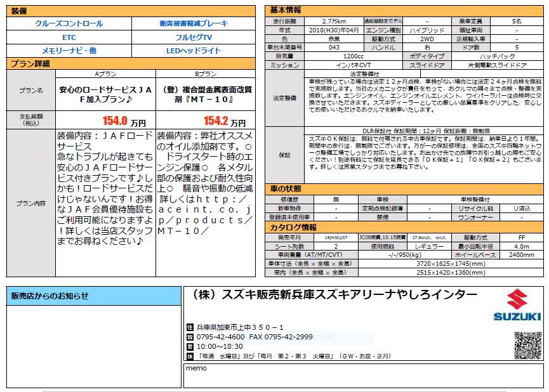Click the 販売店からのお知らせ header
This screenshot has width=549, height=392.
(x=51, y=296)
